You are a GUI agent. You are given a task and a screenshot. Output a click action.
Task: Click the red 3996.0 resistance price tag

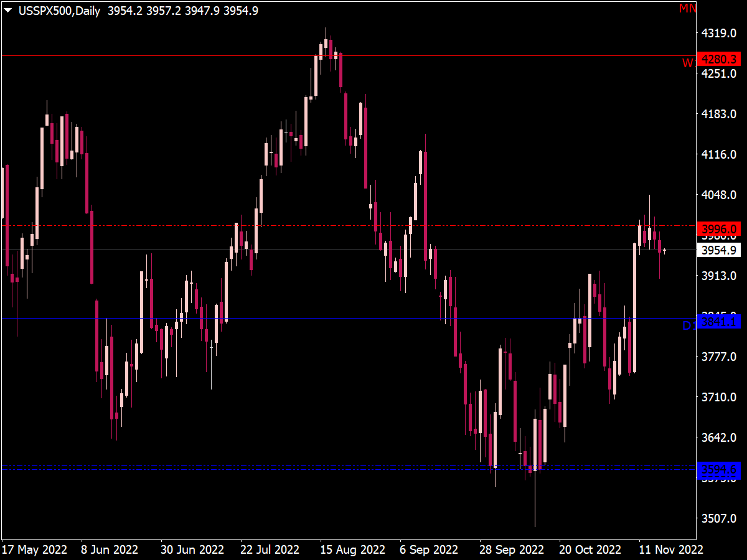point(721,229)
